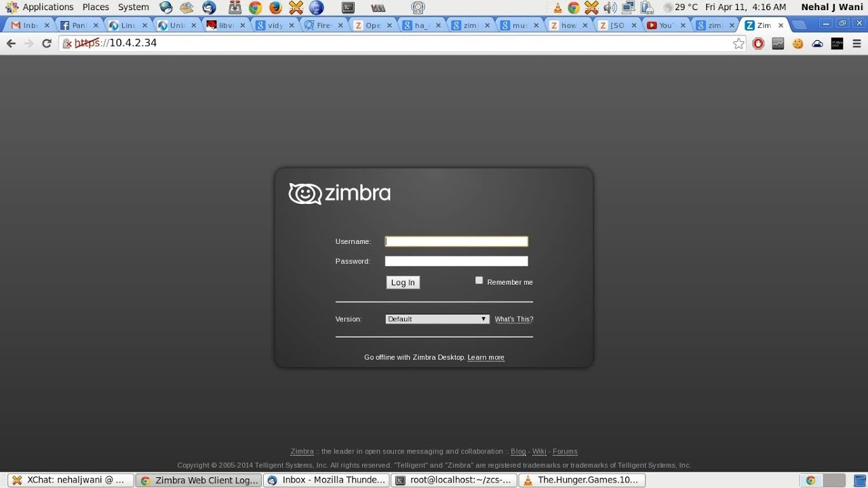Open the Forums link in the footer
Screen dimensions: 868x488
tap(565, 451)
